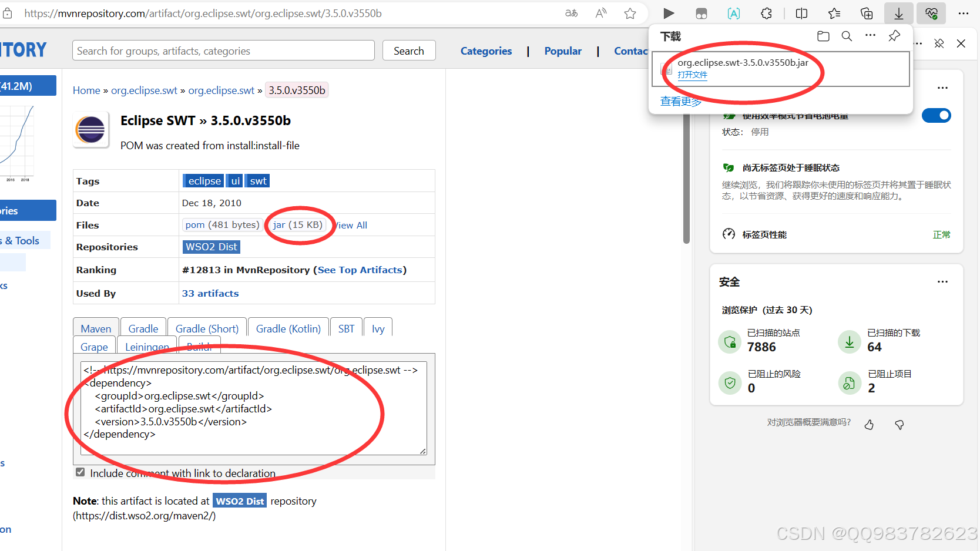Image resolution: width=980 pixels, height=551 pixels.
Task: Click the URL in the address bar
Action: tap(203, 13)
